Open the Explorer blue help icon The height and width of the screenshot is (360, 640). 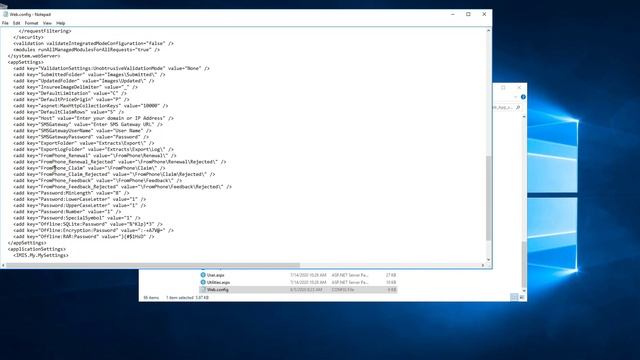[x=523, y=97]
